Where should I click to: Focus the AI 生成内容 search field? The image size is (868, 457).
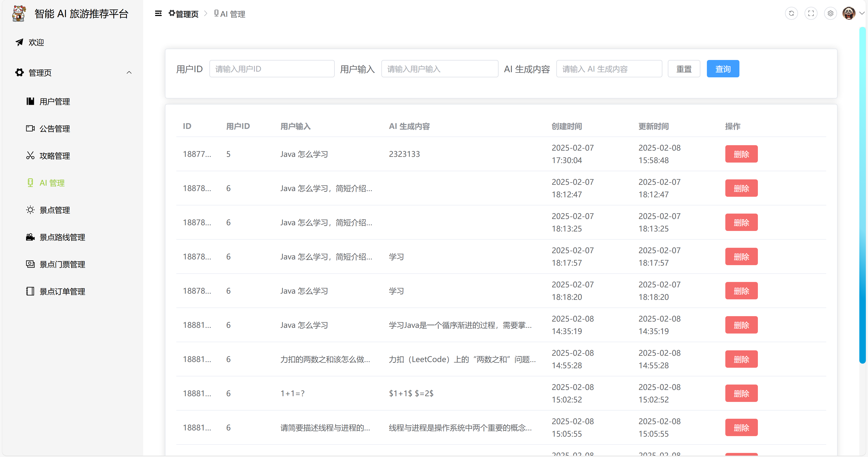coord(609,69)
